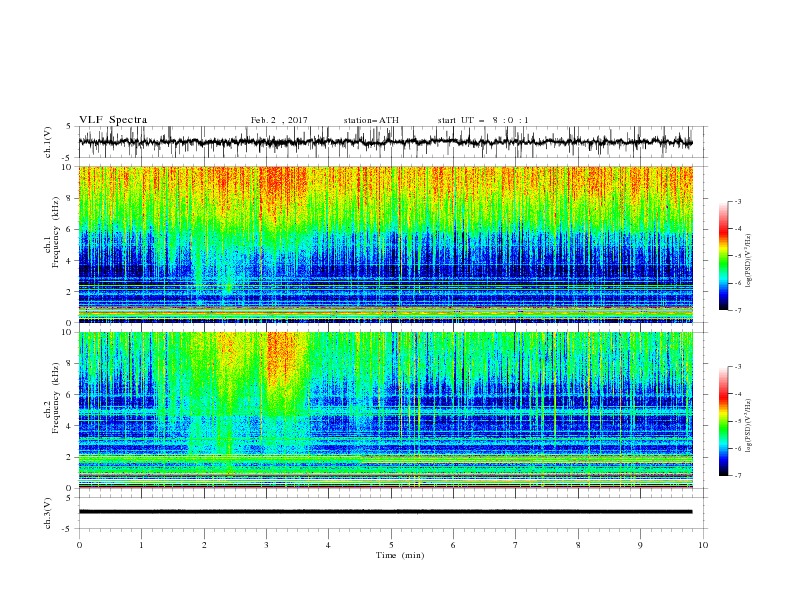Screen dimensions: 792x612
Task: Click time axis tick label "6"
Action: tap(454, 545)
